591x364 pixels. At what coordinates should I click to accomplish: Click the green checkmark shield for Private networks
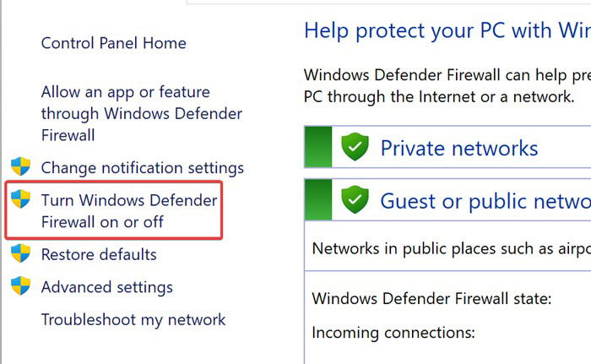click(355, 147)
